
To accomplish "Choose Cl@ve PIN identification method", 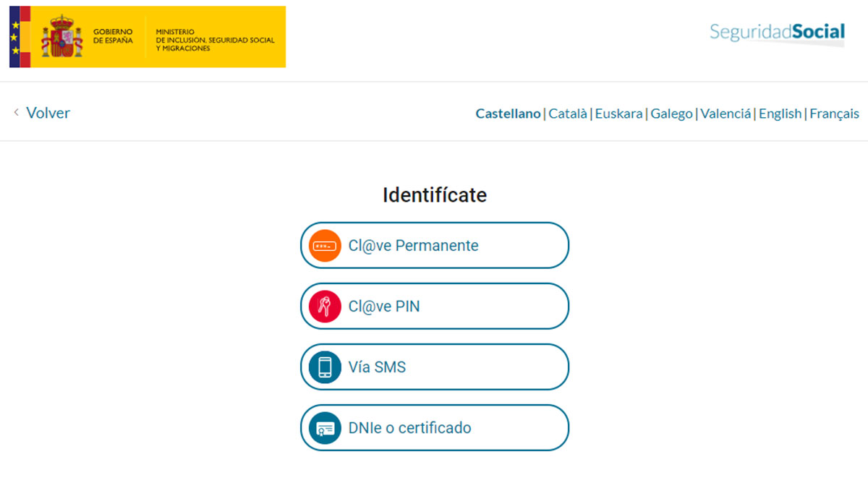I will 434,305.
